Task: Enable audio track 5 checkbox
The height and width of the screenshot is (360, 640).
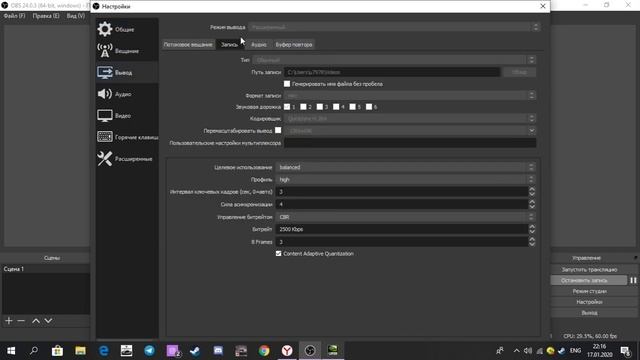Action: (x=352, y=107)
